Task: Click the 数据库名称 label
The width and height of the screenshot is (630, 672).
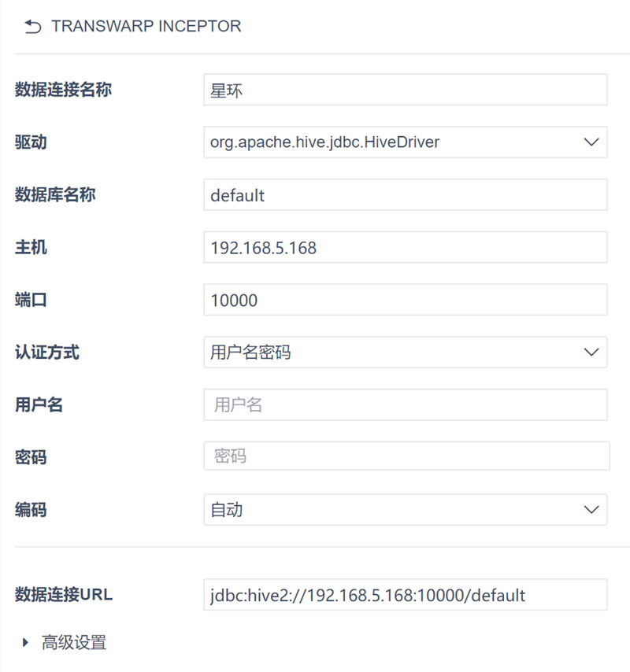Action: pyautogui.click(x=55, y=194)
